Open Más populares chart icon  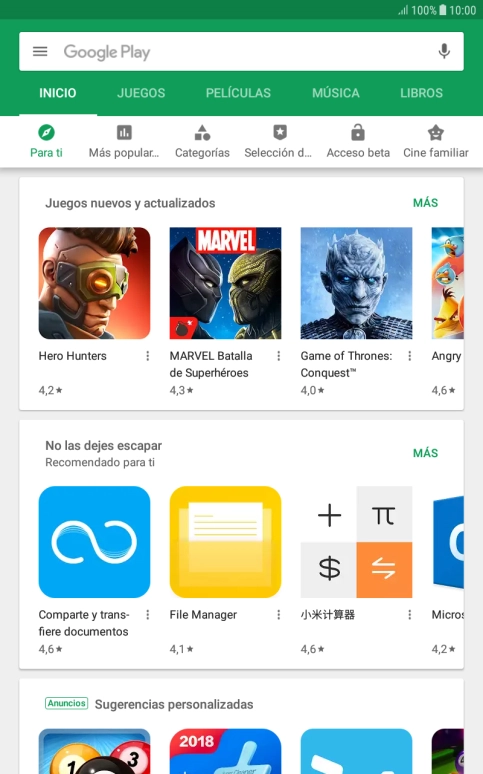click(124, 132)
